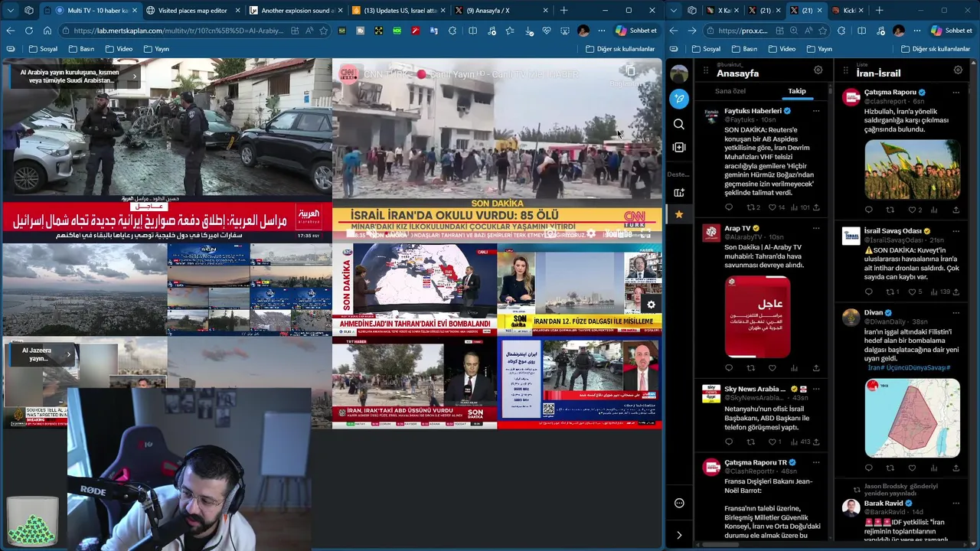Reply to the Faytuks Haberleri post
This screenshot has width=980, height=551.
point(729,207)
